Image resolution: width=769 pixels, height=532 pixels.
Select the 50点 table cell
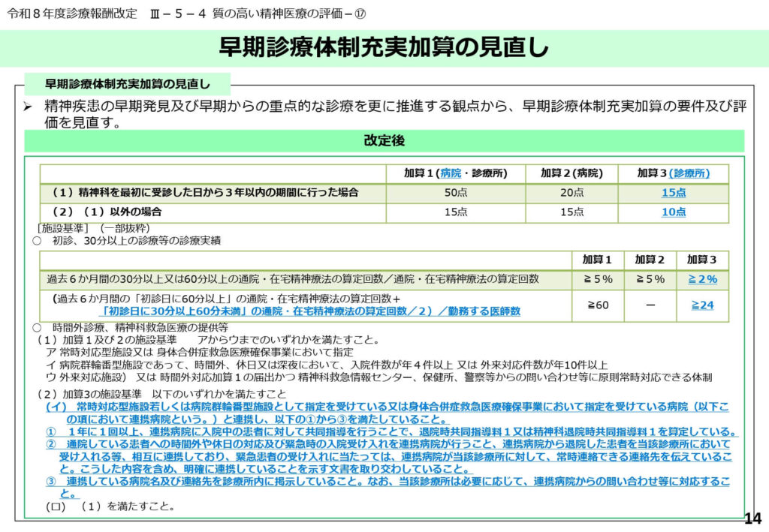(456, 193)
